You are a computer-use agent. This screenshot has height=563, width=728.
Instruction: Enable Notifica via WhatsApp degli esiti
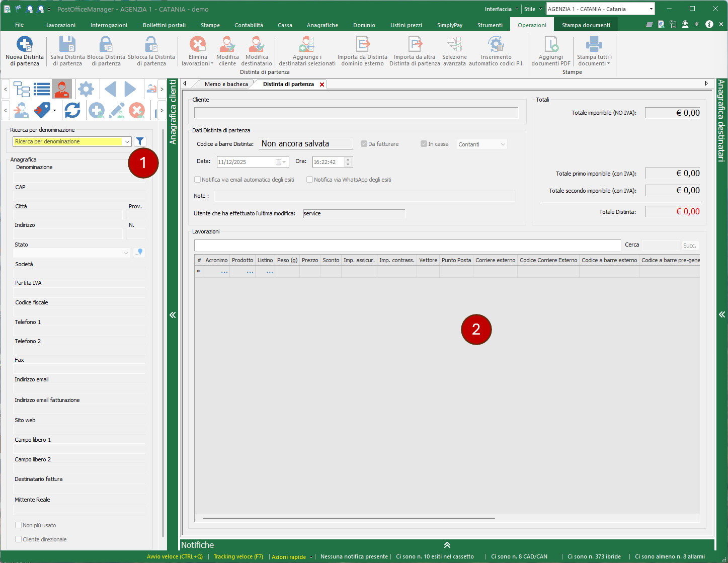[310, 180]
